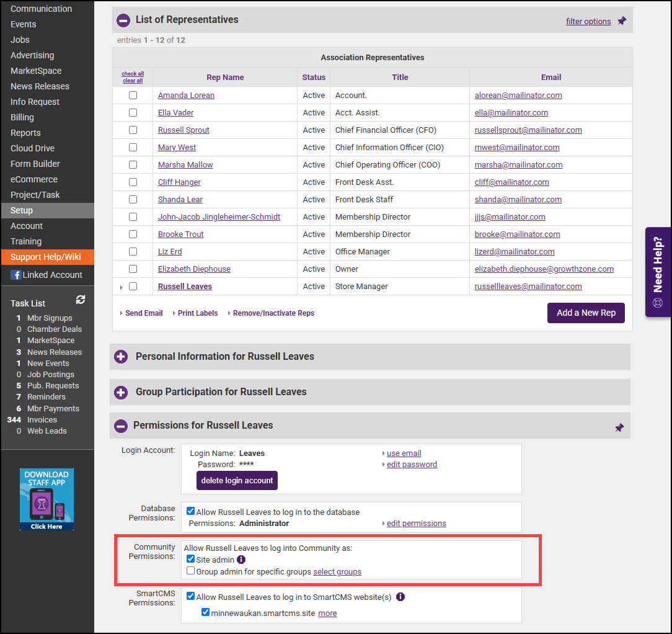Click the SmartCMS website info icon
Viewport: 672px width, 634px height.
pyautogui.click(x=400, y=597)
